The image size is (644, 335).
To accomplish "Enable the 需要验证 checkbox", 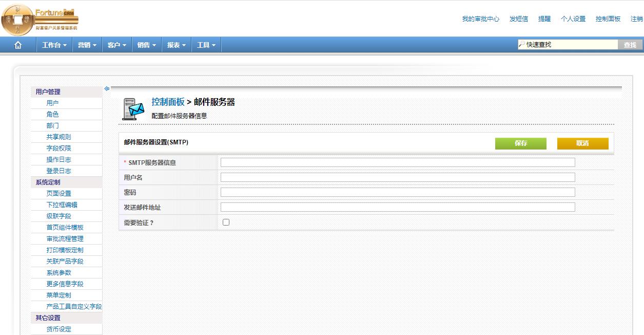I will click(226, 222).
